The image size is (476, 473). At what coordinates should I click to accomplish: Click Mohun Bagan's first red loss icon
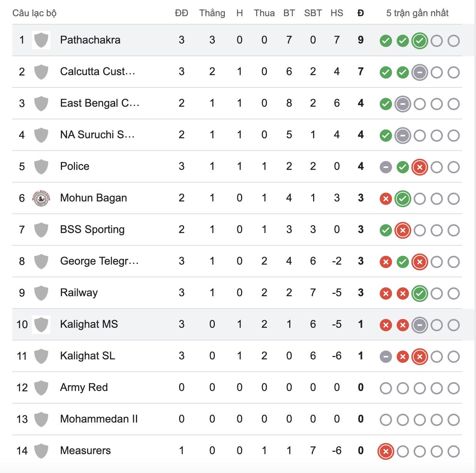pyautogui.click(x=385, y=198)
